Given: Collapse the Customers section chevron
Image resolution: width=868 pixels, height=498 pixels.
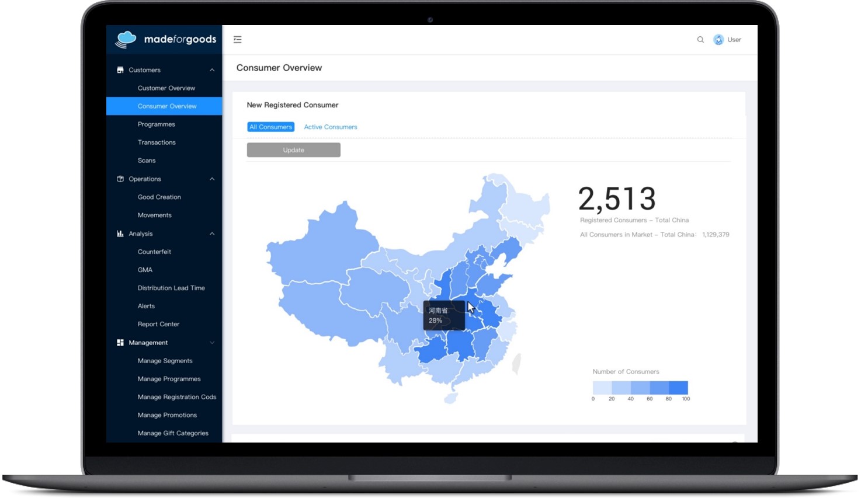Looking at the screenshot, I should [212, 70].
